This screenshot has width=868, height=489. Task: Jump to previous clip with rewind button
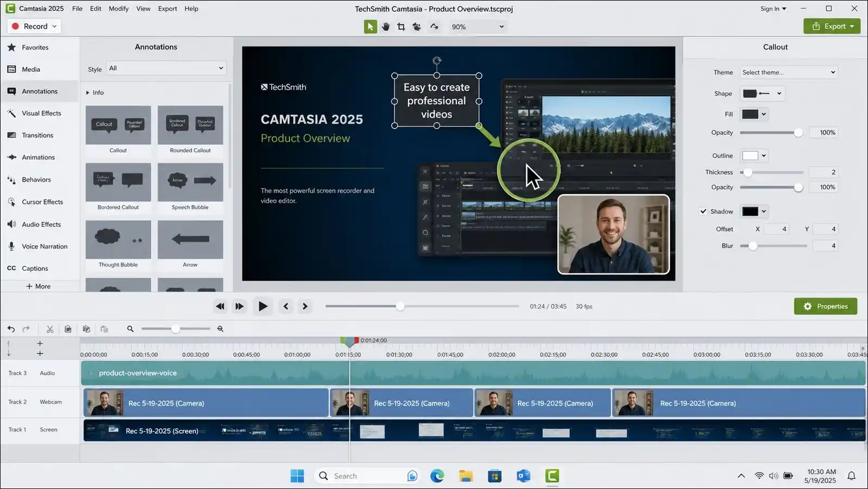tap(220, 307)
